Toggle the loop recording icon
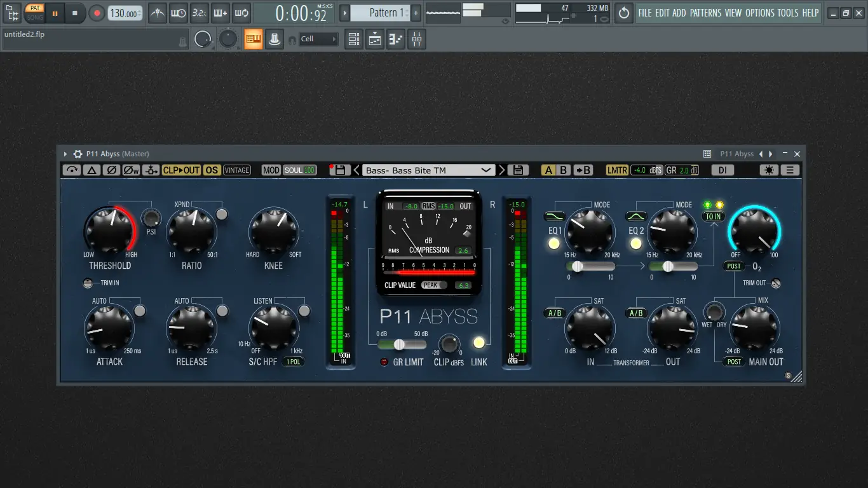Screen dimensions: 868x488 click(x=241, y=13)
